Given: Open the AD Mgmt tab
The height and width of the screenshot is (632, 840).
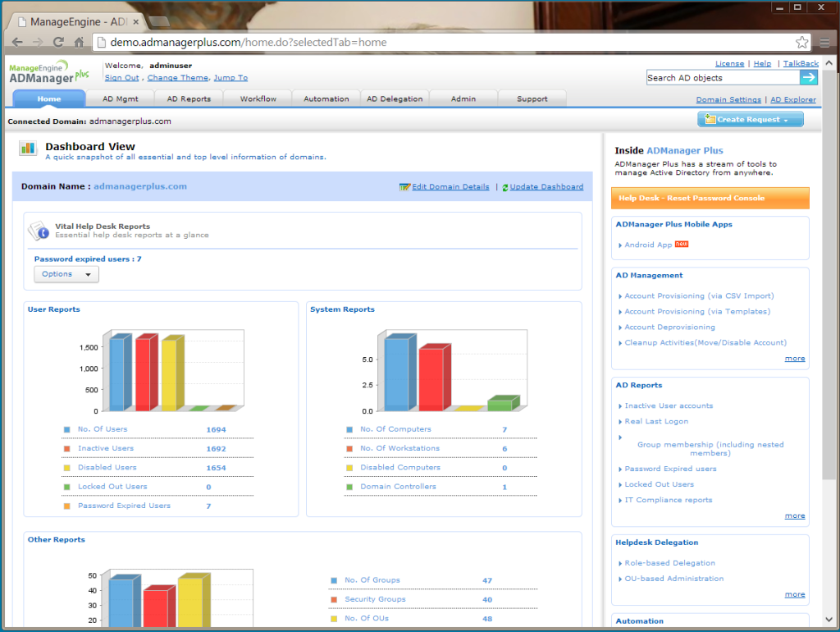Looking at the screenshot, I should pyautogui.click(x=121, y=98).
